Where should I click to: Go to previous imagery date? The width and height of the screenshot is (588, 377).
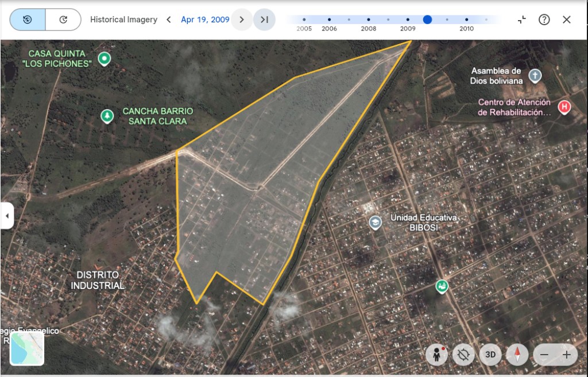pos(169,20)
